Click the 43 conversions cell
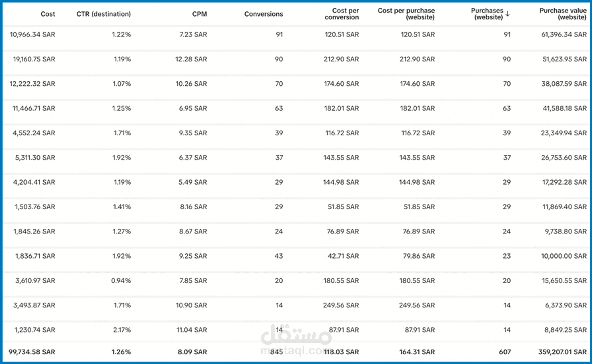This screenshot has width=593, height=364. pyautogui.click(x=279, y=256)
